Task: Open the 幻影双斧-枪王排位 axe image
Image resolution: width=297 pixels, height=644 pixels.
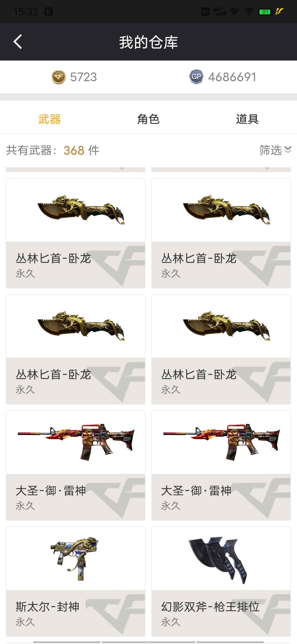Action: (x=217, y=560)
